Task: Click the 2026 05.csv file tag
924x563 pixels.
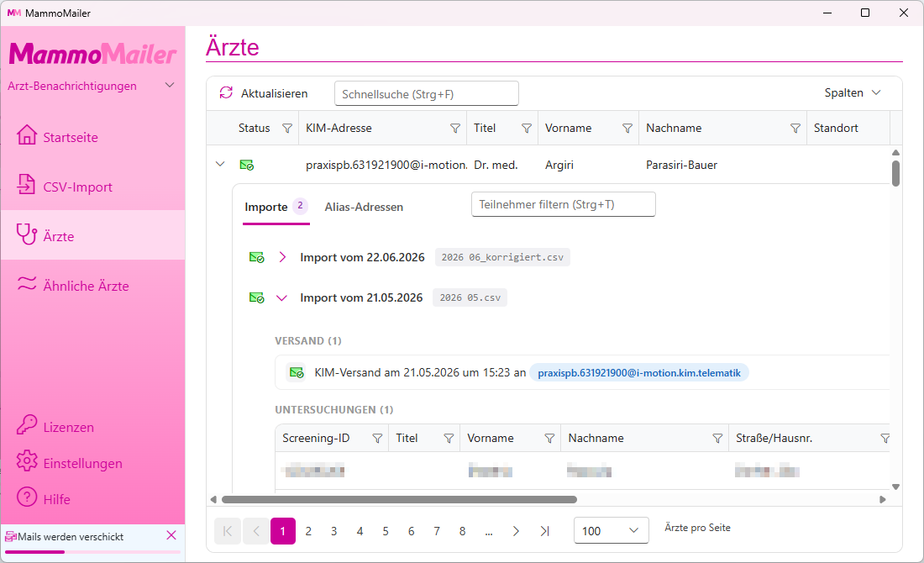Action: coord(470,297)
